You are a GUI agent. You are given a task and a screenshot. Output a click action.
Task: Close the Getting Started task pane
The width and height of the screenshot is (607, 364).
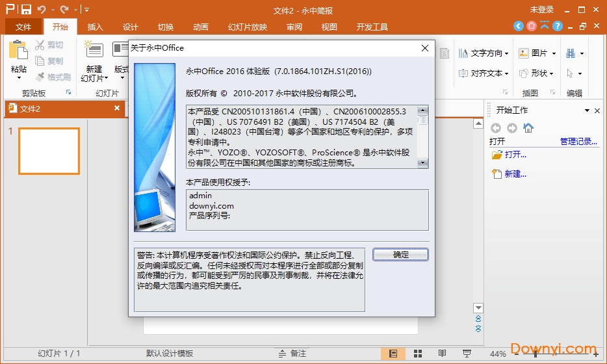coord(597,110)
